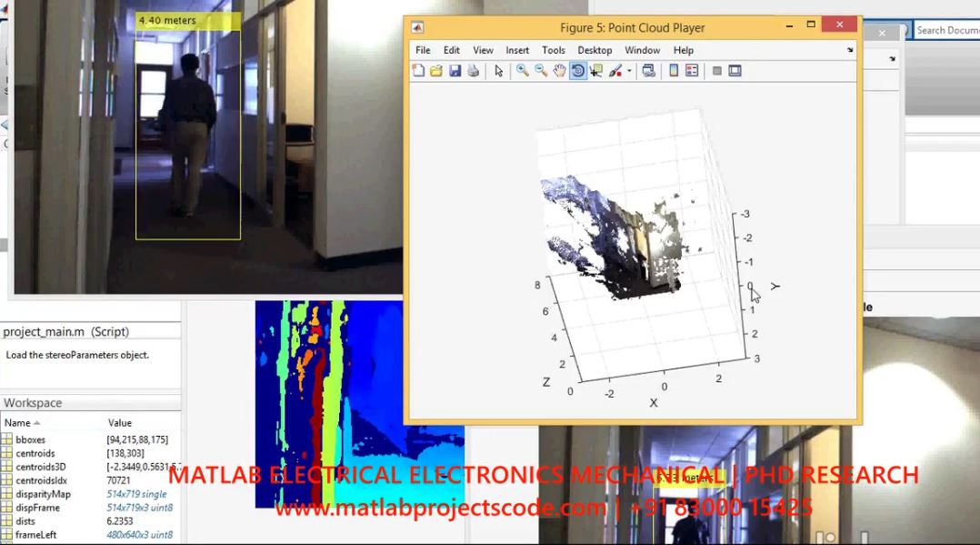980x545 pixels.
Task: Click the centroids variable grid icon
Action: pyautogui.click(x=7, y=454)
